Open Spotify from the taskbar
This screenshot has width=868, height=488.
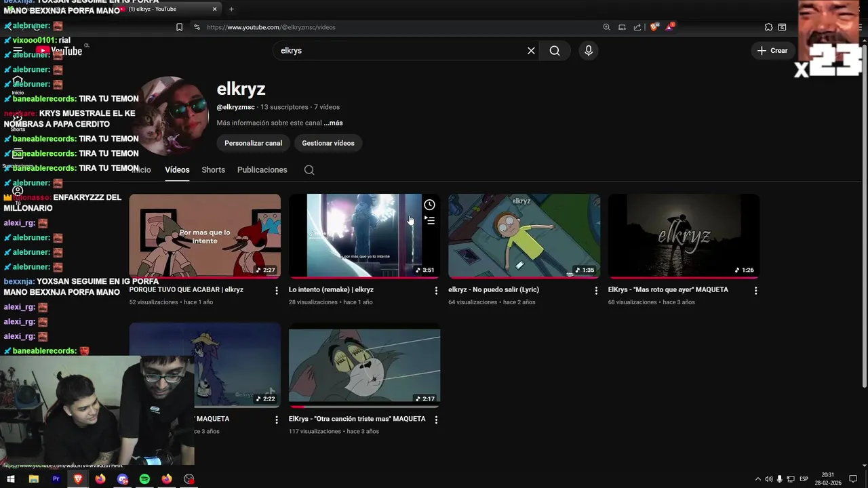coord(144,479)
